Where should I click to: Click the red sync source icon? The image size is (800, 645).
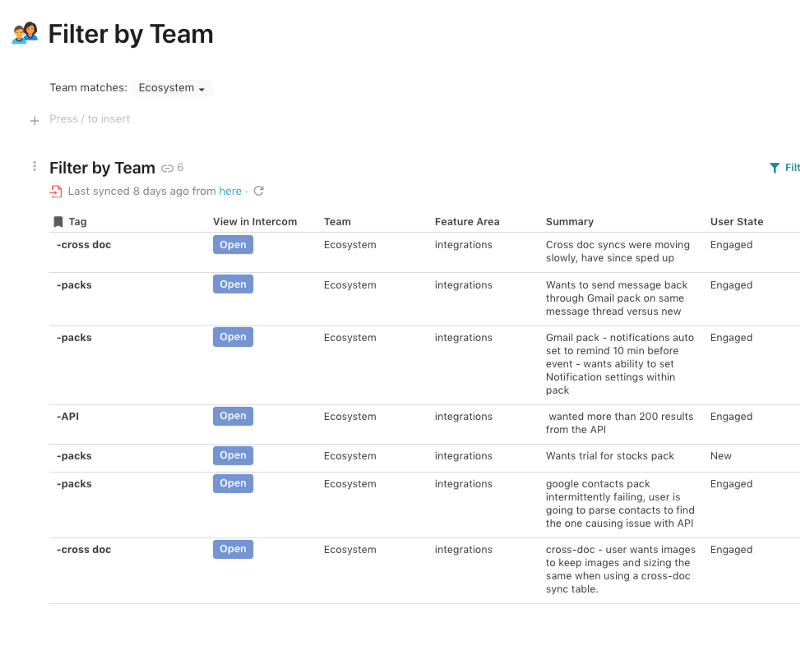[x=56, y=191]
